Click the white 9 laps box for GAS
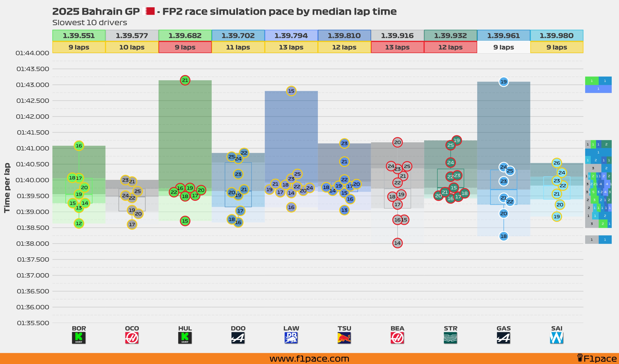Viewport: 619px width, 364px height. click(504, 47)
